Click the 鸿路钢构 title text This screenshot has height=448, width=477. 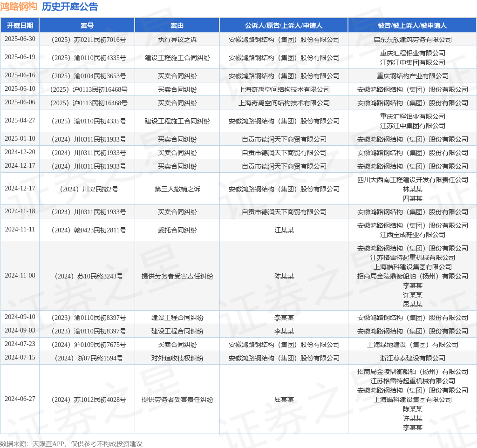pyautogui.click(x=19, y=7)
